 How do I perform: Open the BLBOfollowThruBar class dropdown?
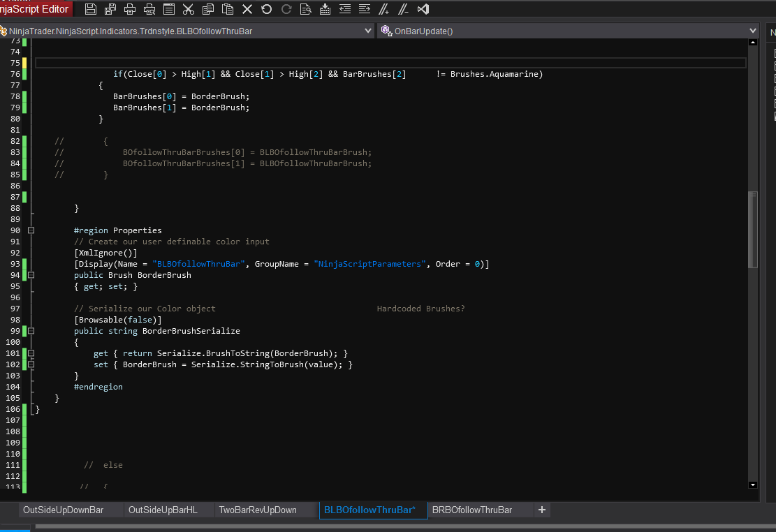pos(368,31)
